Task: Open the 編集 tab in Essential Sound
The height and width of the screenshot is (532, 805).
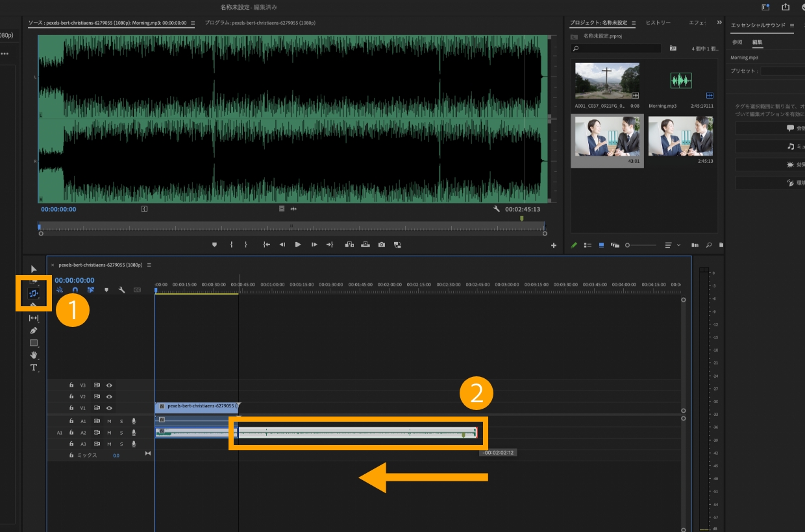Action: (758, 42)
